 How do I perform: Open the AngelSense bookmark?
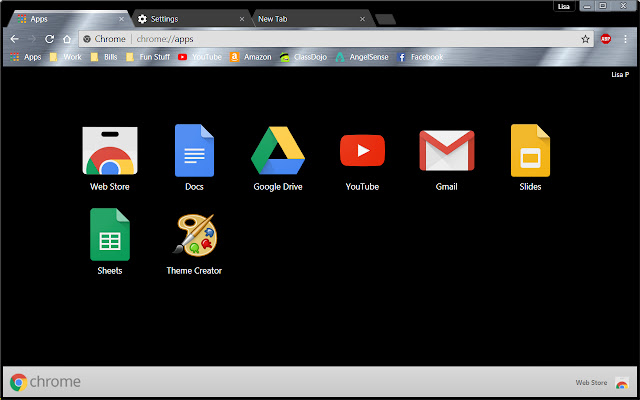[362, 57]
